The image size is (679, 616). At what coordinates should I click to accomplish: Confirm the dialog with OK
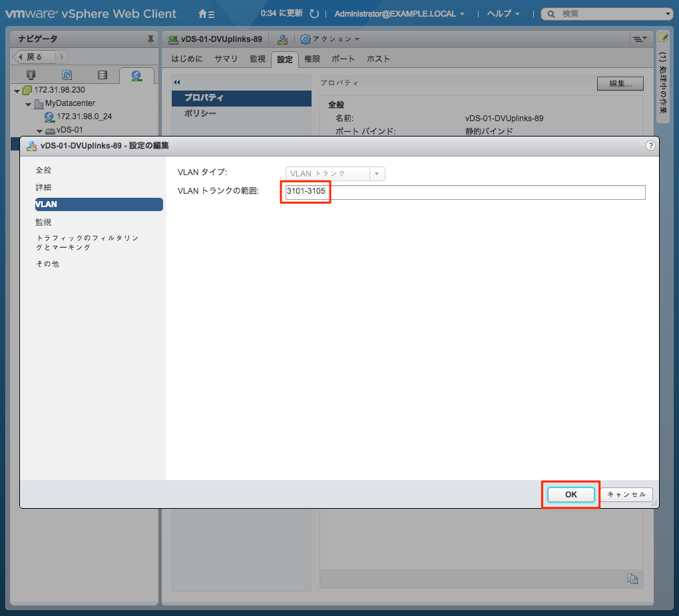click(x=570, y=494)
